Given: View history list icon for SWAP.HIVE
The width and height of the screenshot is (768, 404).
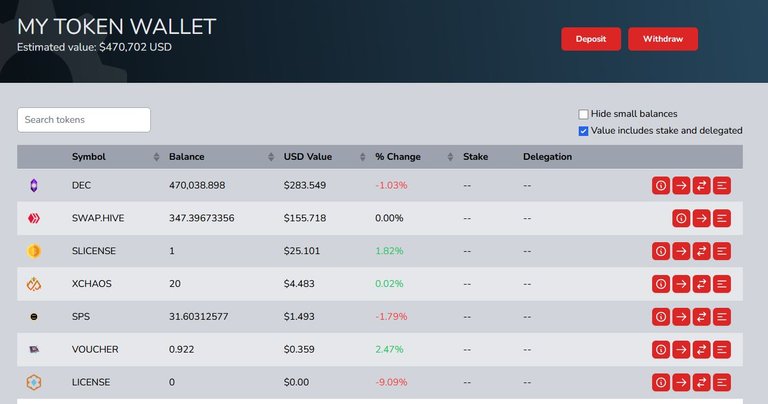Looking at the screenshot, I should tap(722, 218).
